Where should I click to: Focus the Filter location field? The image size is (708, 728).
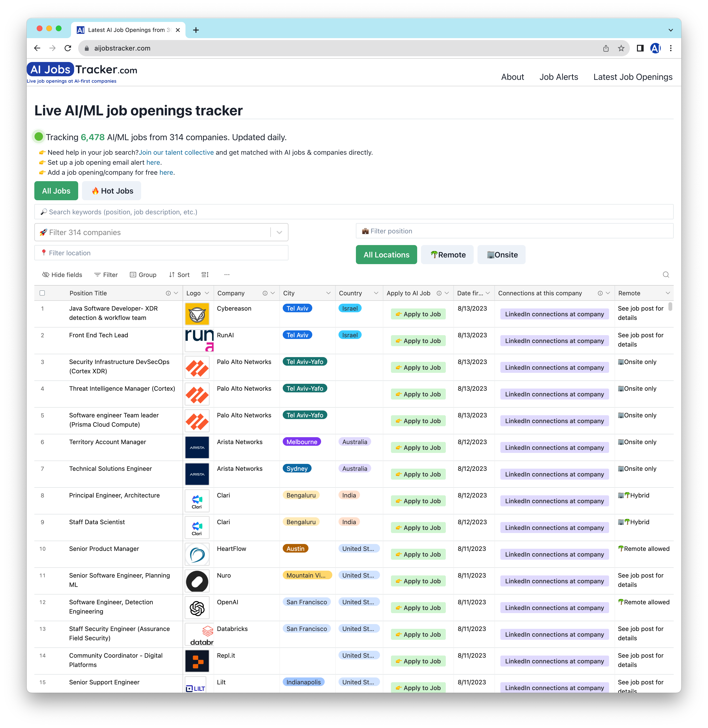161,253
